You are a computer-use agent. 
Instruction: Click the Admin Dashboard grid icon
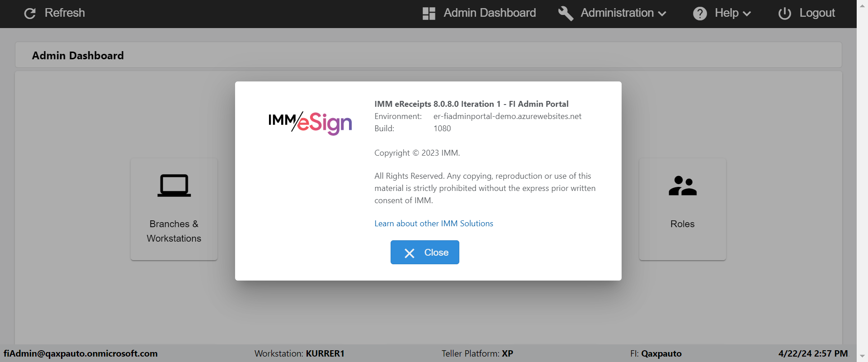tap(429, 14)
